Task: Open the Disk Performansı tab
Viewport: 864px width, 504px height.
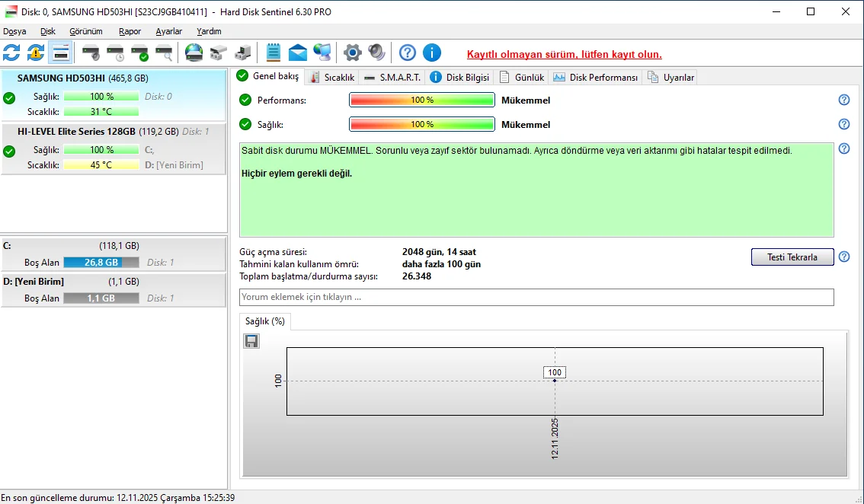Action: [596, 78]
